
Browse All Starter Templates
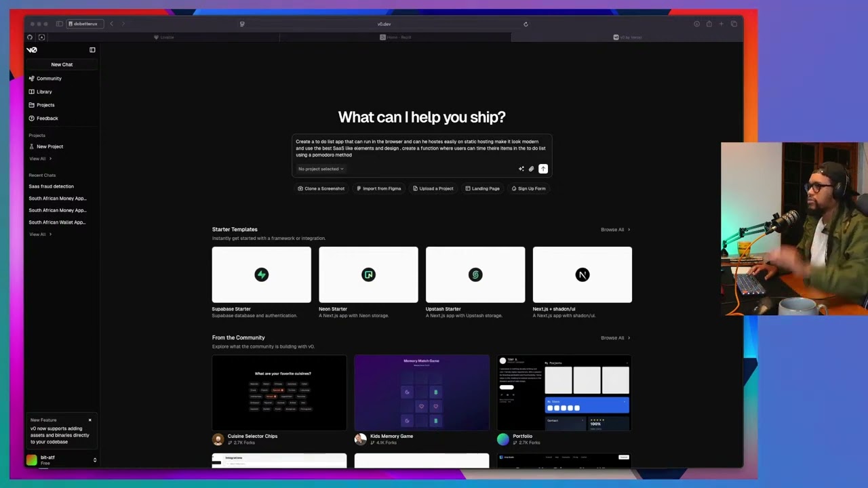[x=615, y=230]
